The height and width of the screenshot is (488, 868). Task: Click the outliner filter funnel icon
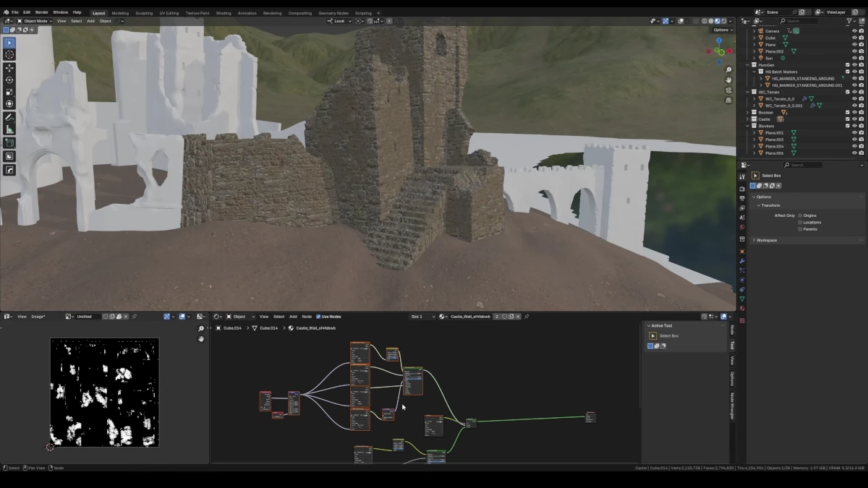(x=851, y=21)
